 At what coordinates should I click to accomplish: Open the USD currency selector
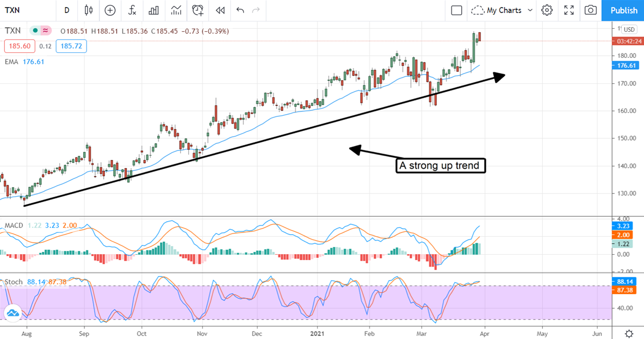629,30
